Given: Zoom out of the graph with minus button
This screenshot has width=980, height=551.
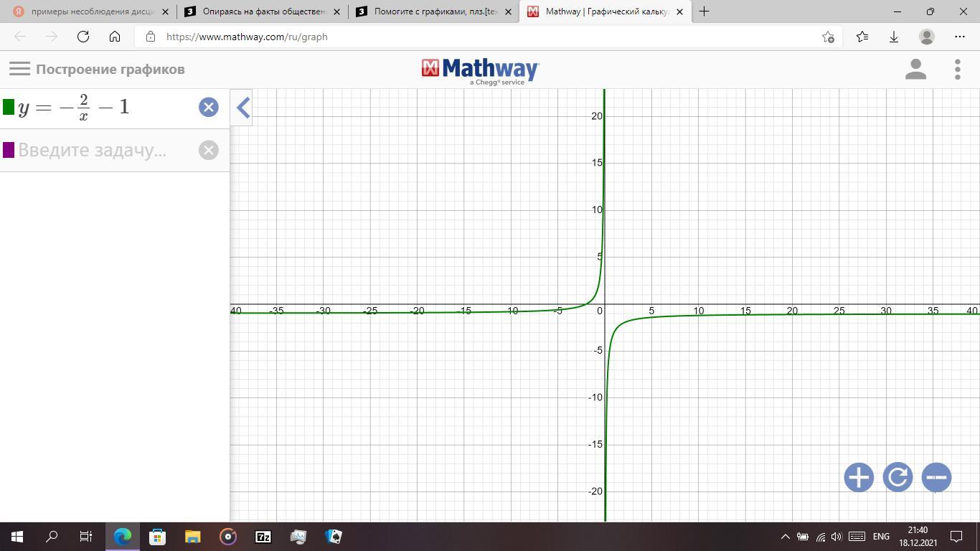Looking at the screenshot, I should point(936,477).
